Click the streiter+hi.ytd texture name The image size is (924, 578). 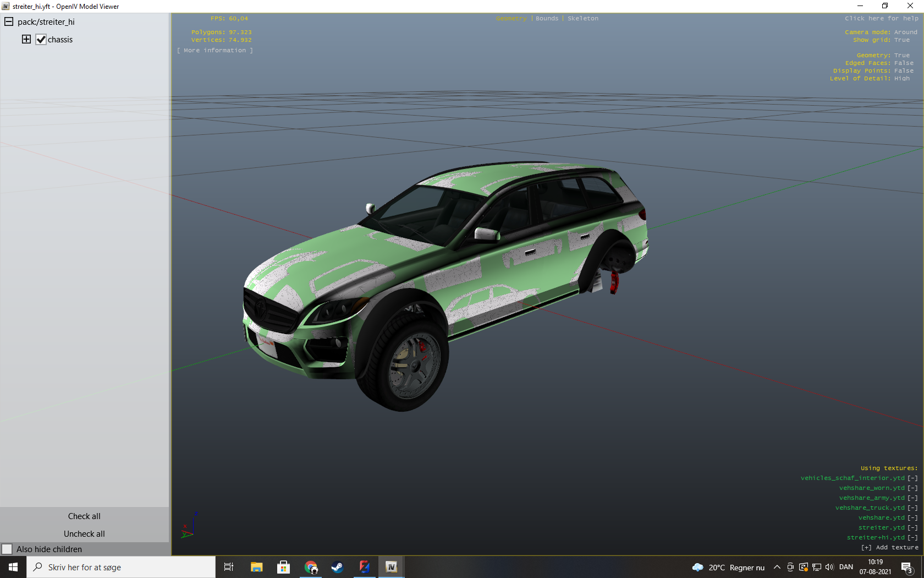tap(876, 538)
